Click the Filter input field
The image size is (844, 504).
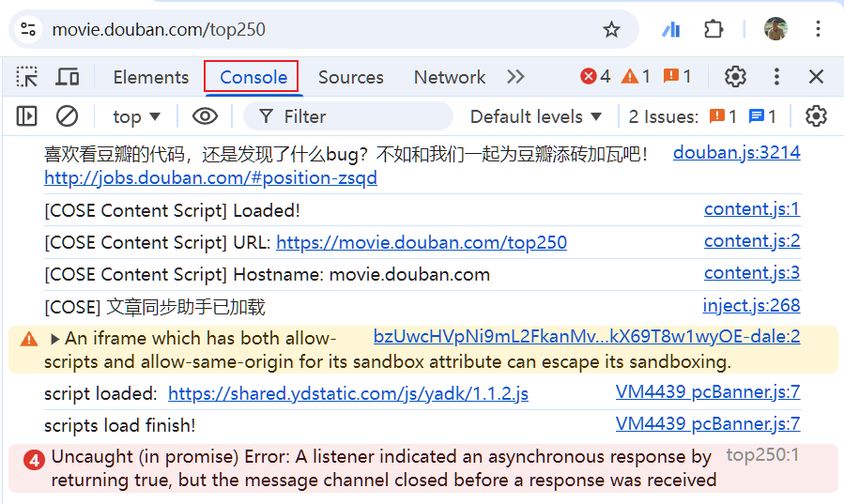(357, 116)
